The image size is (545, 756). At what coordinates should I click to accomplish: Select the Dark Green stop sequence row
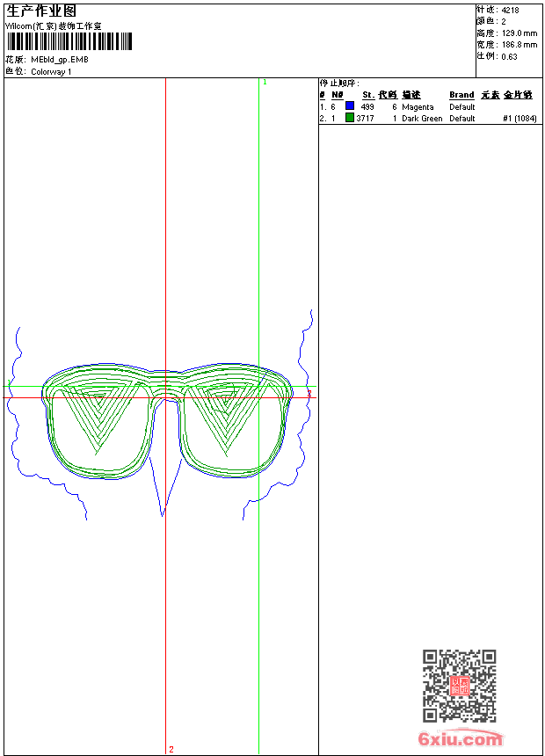[x=430, y=118]
